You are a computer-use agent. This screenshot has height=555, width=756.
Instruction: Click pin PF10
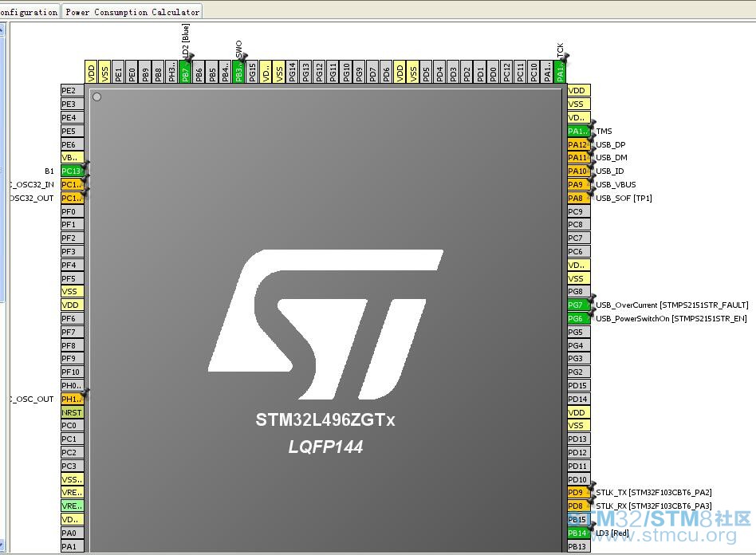[72, 372]
